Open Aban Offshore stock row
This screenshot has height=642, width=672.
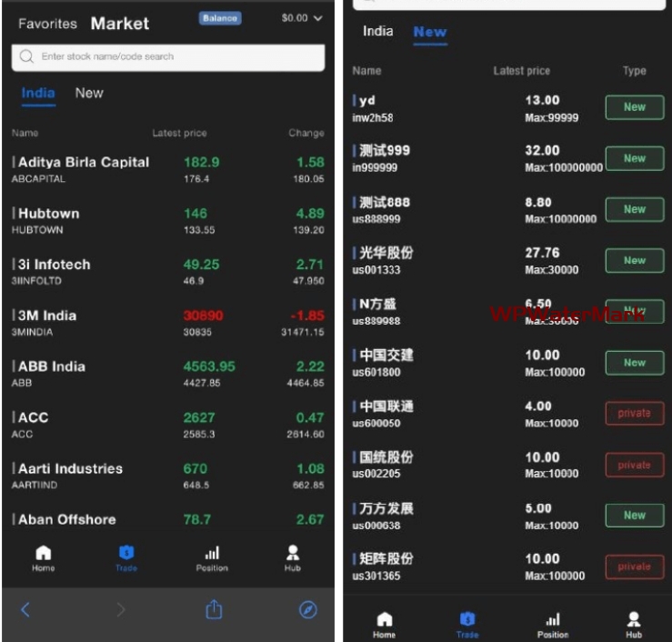168,519
